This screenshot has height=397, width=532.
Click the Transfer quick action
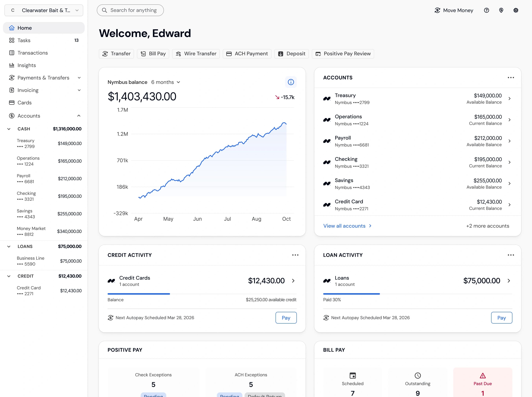[x=116, y=54]
